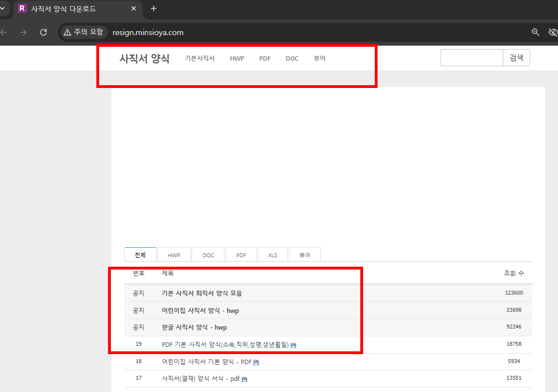The image size is (558, 392).
Task: Select the DOC filter tab
Action: 208,254
